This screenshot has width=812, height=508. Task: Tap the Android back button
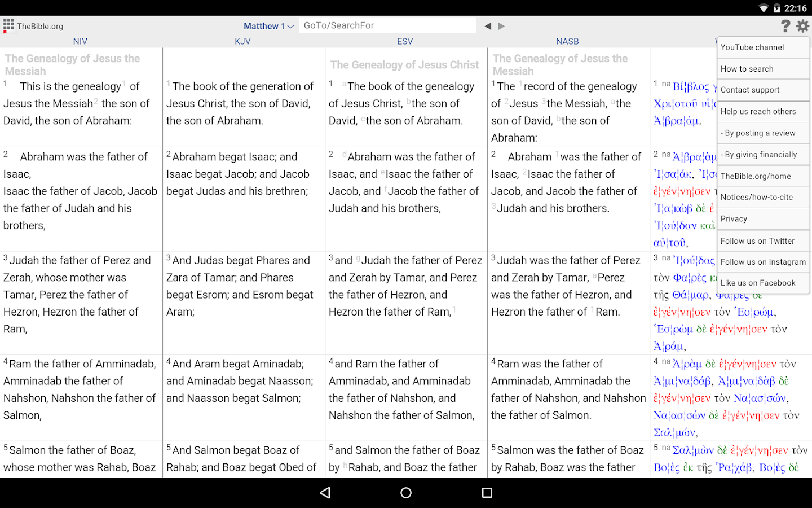(x=325, y=493)
